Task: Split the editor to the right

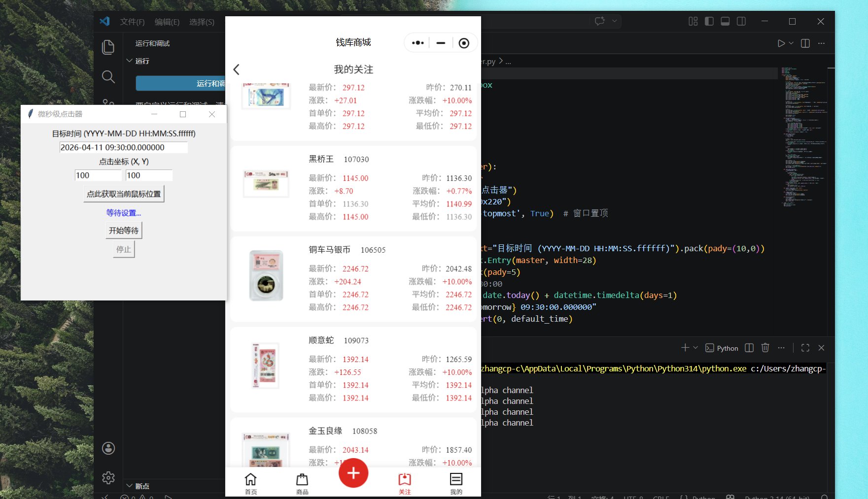Action: (x=805, y=43)
